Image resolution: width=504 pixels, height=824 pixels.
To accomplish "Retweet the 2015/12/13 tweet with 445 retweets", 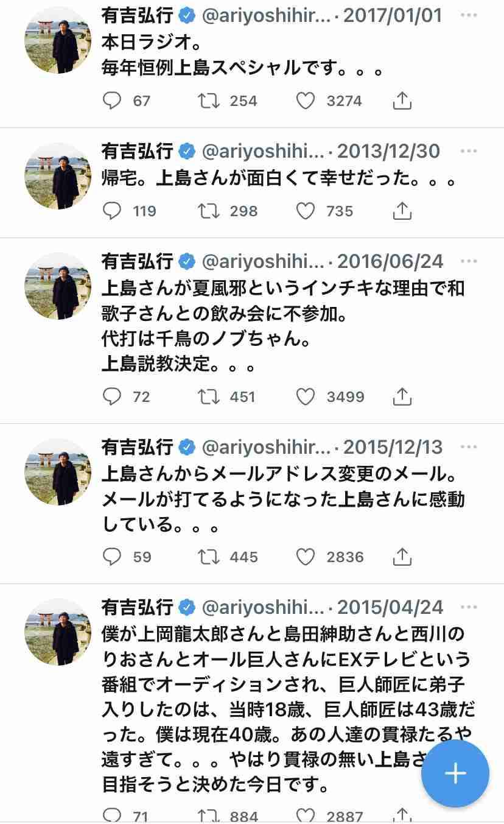I will click(x=209, y=557).
